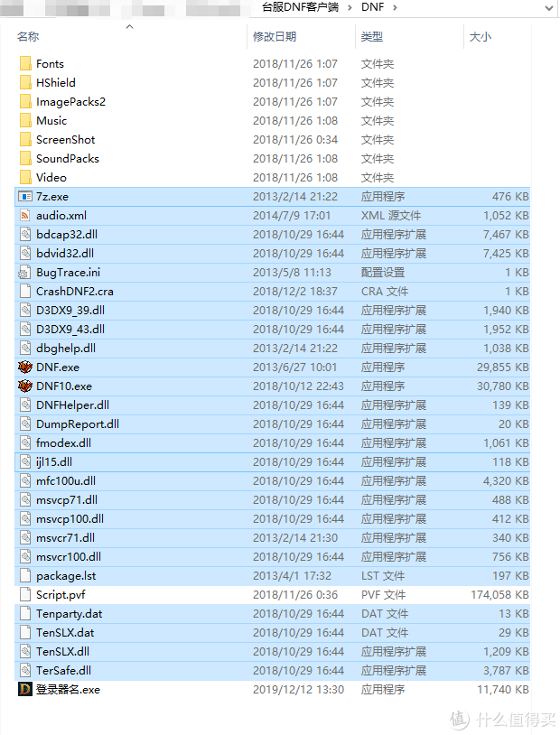This screenshot has width=560, height=735.
Task: Go to 台服DNF客户端 in the breadcrumb
Action: (300, 7)
